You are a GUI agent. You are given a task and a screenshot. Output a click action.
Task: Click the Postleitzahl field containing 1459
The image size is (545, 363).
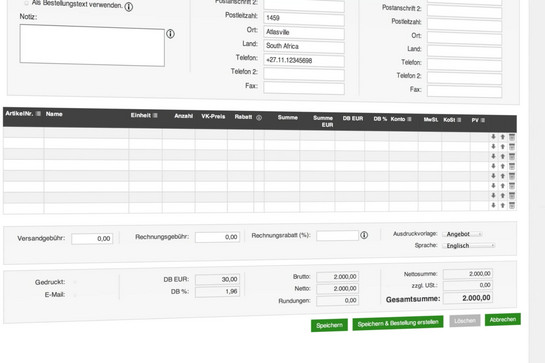tap(304, 18)
